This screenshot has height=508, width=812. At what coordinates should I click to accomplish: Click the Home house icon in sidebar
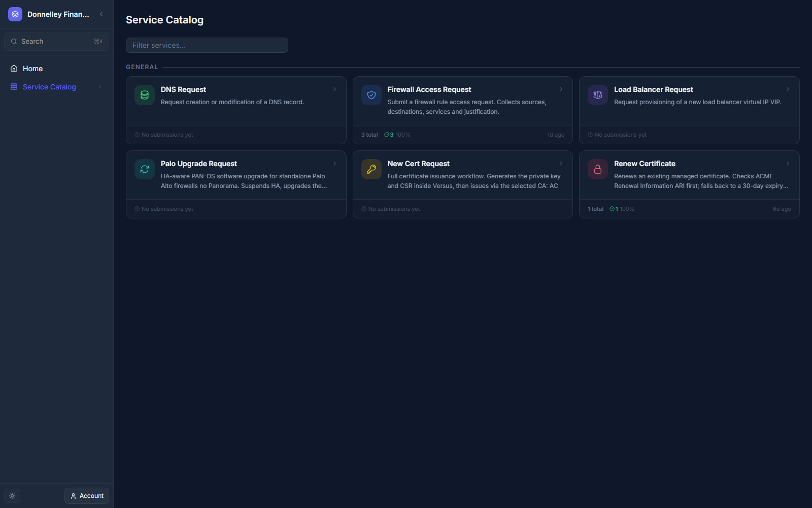[x=14, y=69]
